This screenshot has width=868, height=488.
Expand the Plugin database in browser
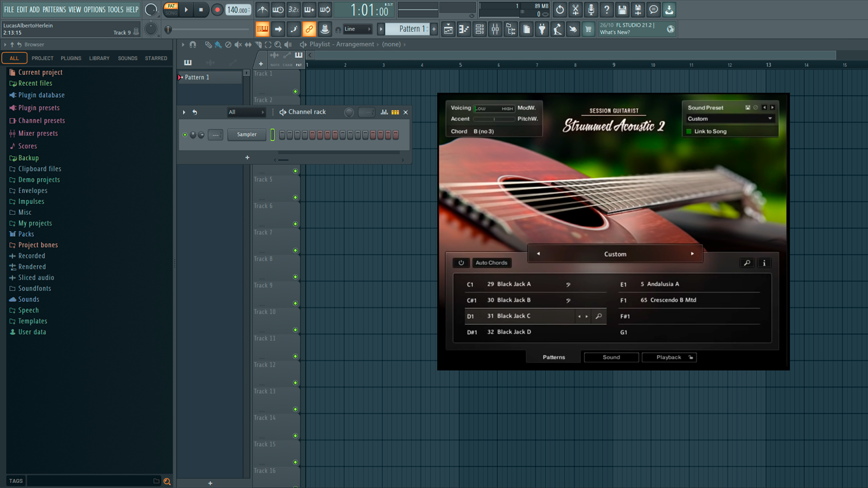(x=41, y=95)
